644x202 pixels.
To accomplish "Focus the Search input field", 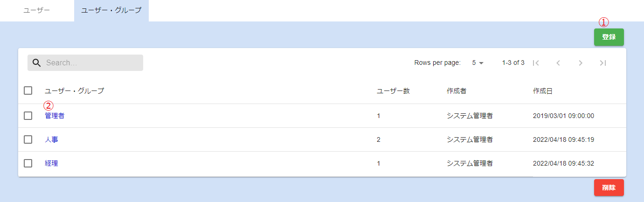I will (91, 63).
